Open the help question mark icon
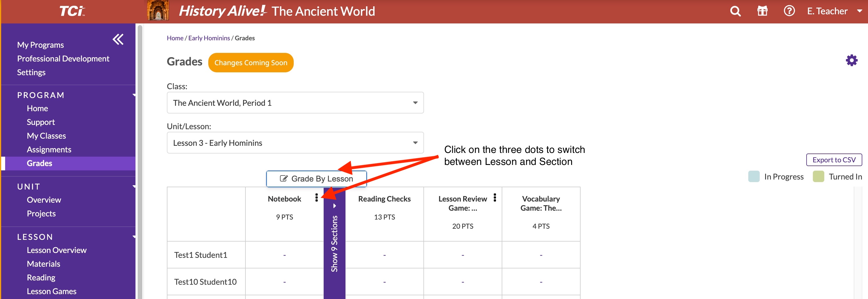The width and height of the screenshot is (868, 299). [789, 11]
